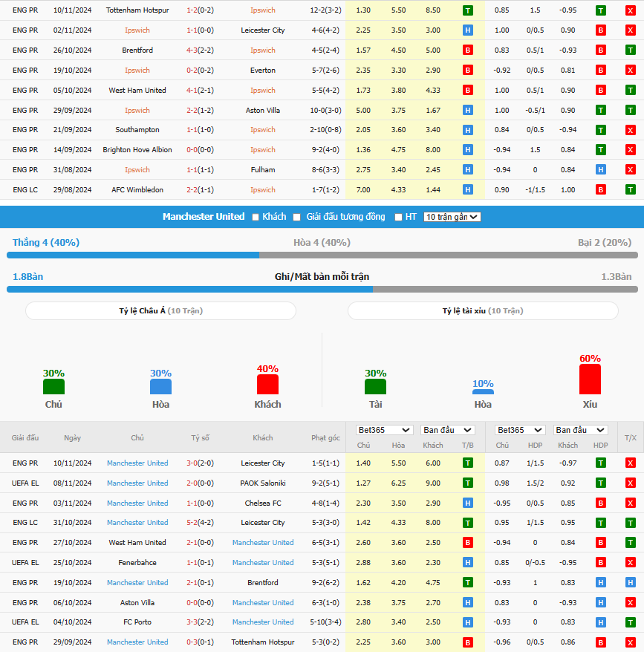Click the blue H icon in Ipswich-Leicester City row

[x=468, y=30]
